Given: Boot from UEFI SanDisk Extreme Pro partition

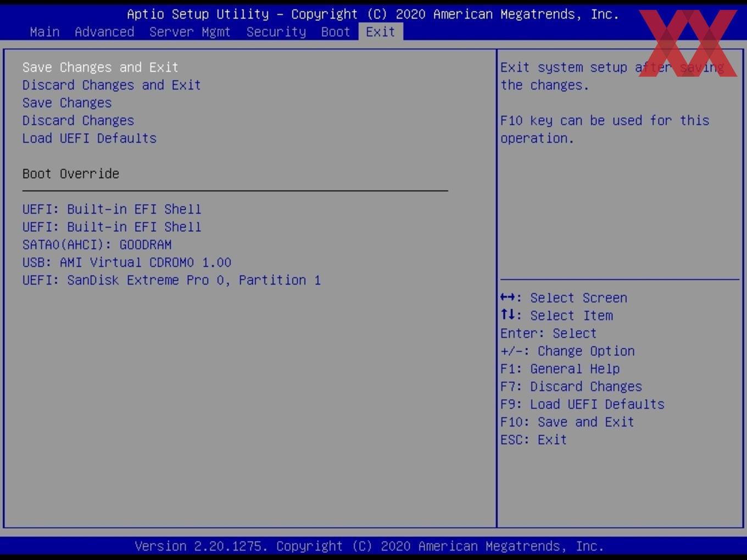Looking at the screenshot, I should [171, 280].
